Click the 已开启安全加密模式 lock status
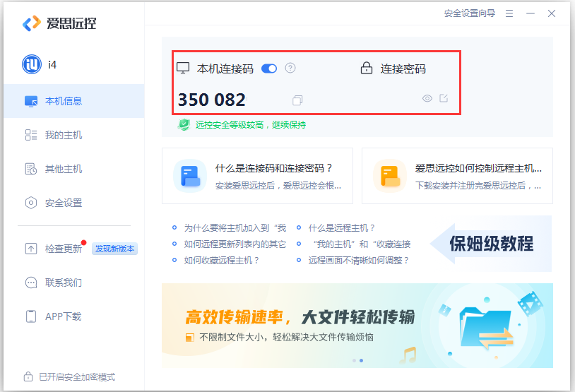575x392 pixels. [x=70, y=377]
